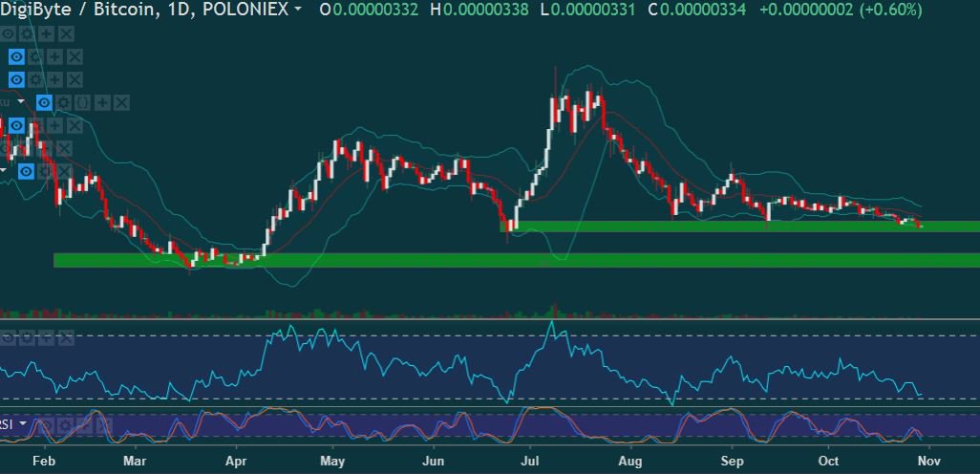The height and width of the screenshot is (474, 980).
Task: Remove the study in the third indicator row
Action: coord(75,79)
